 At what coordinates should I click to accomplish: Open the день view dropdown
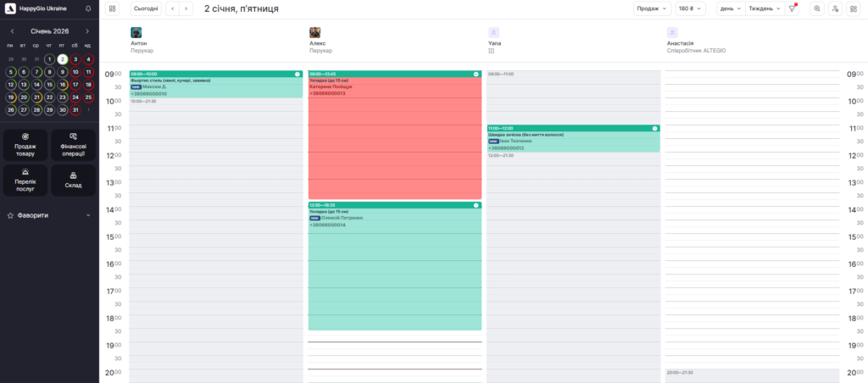tap(731, 8)
